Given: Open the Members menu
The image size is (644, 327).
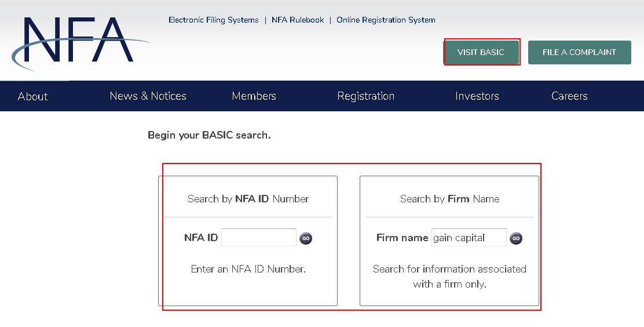Looking at the screenshot, I should click(254, 96).
